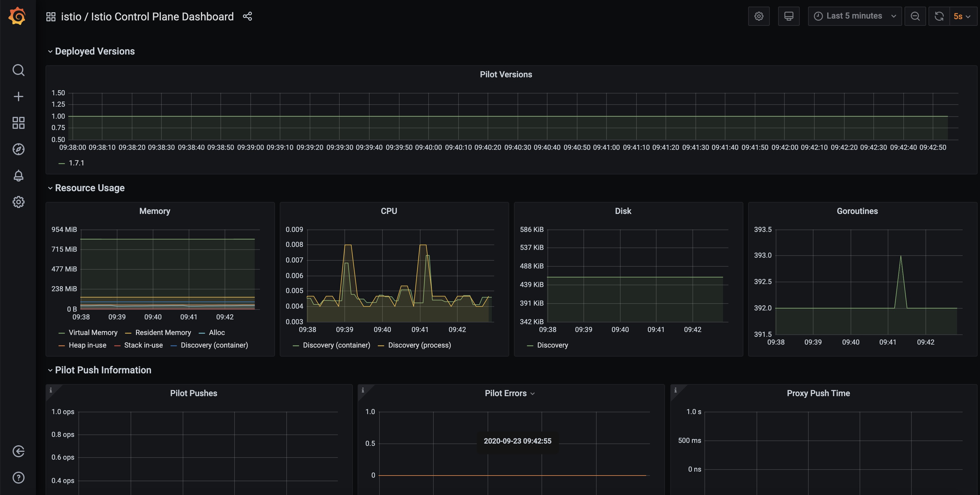Open Dashboards four-squares sidebar icon
The height and width of the screenshot is (495, 980).
pyautogui.click(x=18, y=123)
